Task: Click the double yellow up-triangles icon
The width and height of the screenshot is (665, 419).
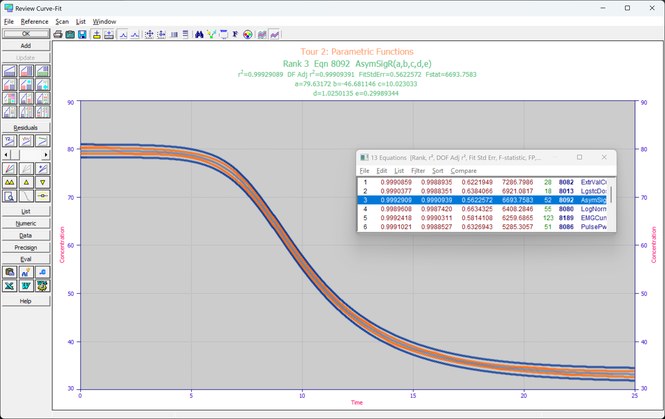Action: [9, 182]
